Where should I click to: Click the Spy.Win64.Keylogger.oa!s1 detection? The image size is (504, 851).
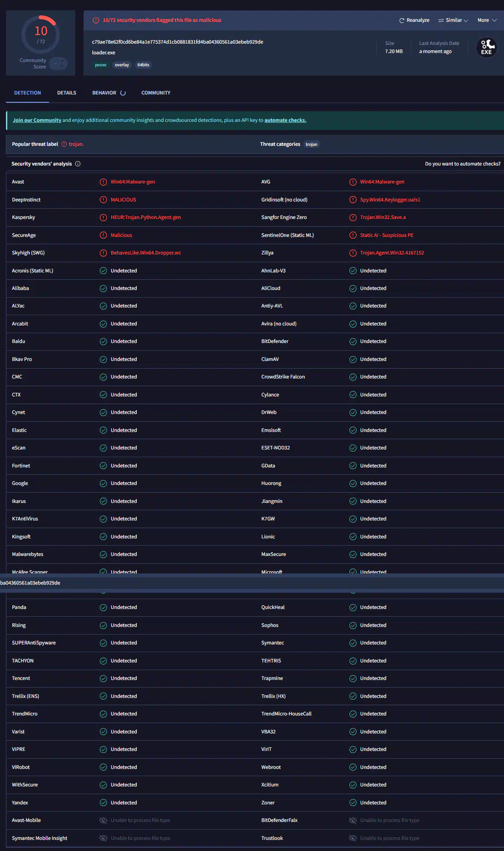[x=390, y=200]
